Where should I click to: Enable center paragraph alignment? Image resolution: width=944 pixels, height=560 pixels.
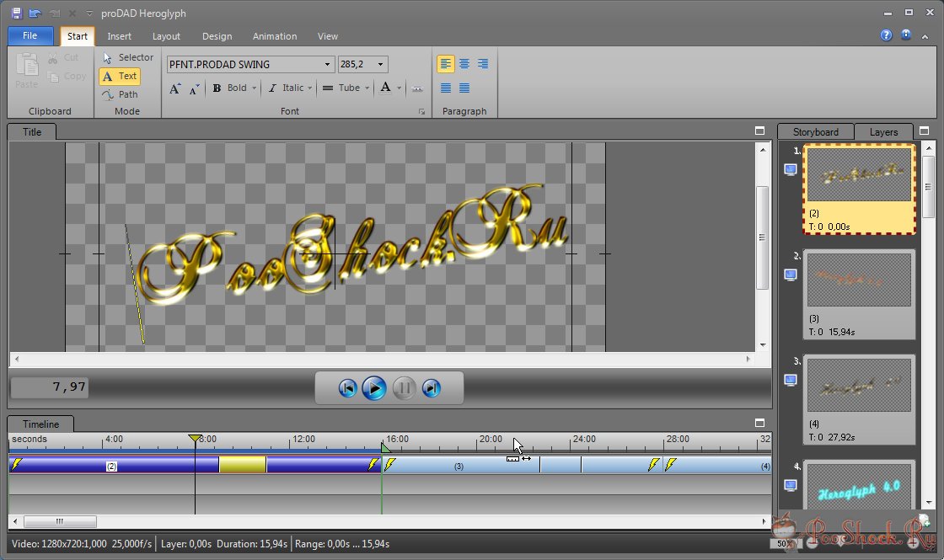(464, 64)
